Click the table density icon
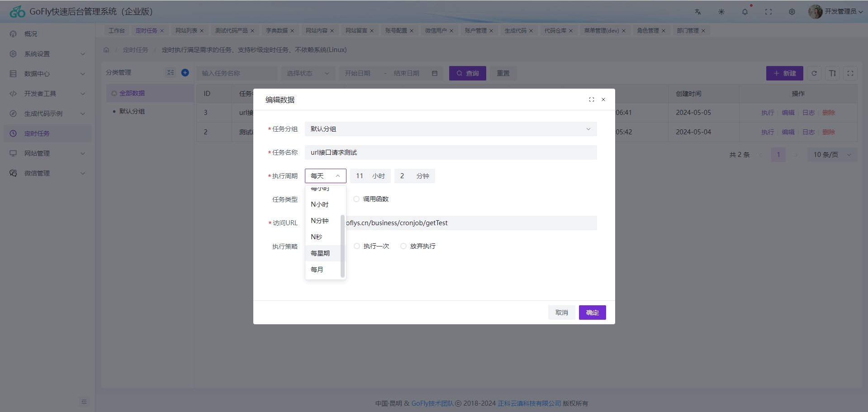This screenshot has height=412, width=868. click(832, 73)
